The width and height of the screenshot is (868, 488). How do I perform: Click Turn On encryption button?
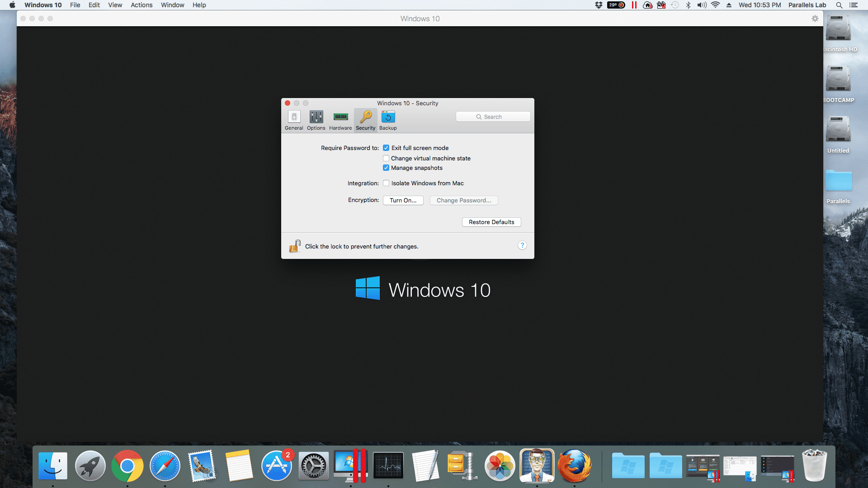click(x=403, y=200)
